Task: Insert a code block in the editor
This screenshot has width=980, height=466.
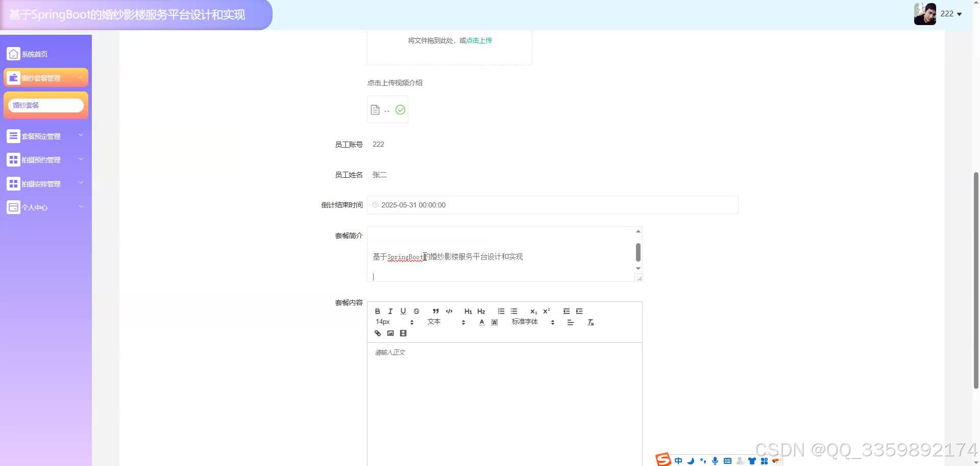Action: pos(449,311)
